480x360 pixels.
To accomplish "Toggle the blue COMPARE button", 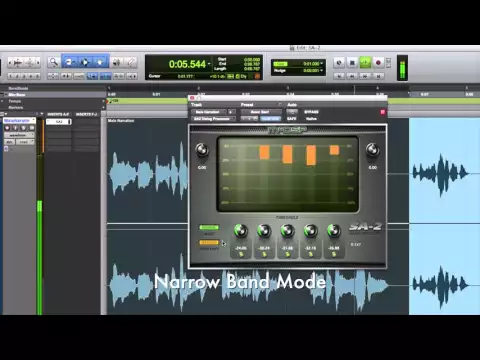I will (x=270, y=119).
